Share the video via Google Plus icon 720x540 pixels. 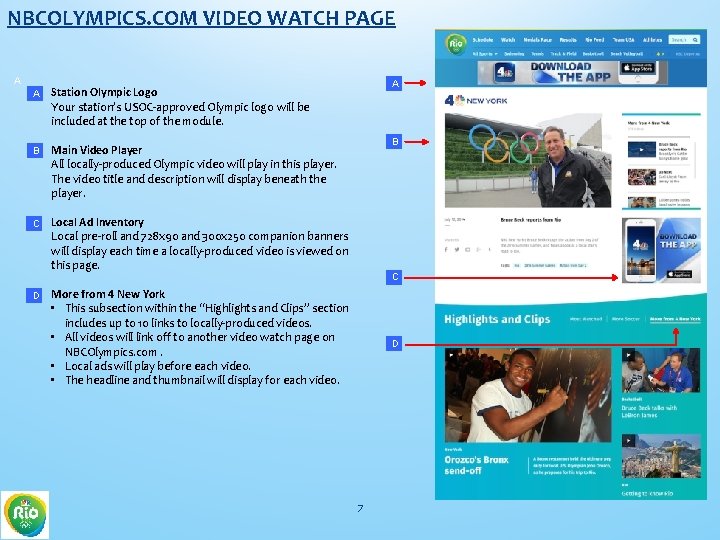478,250
